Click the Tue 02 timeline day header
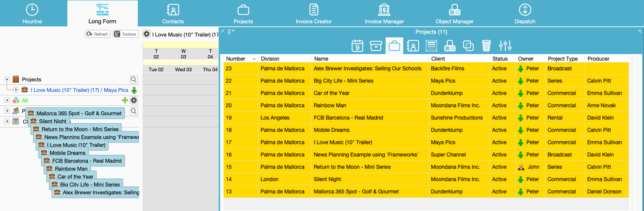 (156, 69)
